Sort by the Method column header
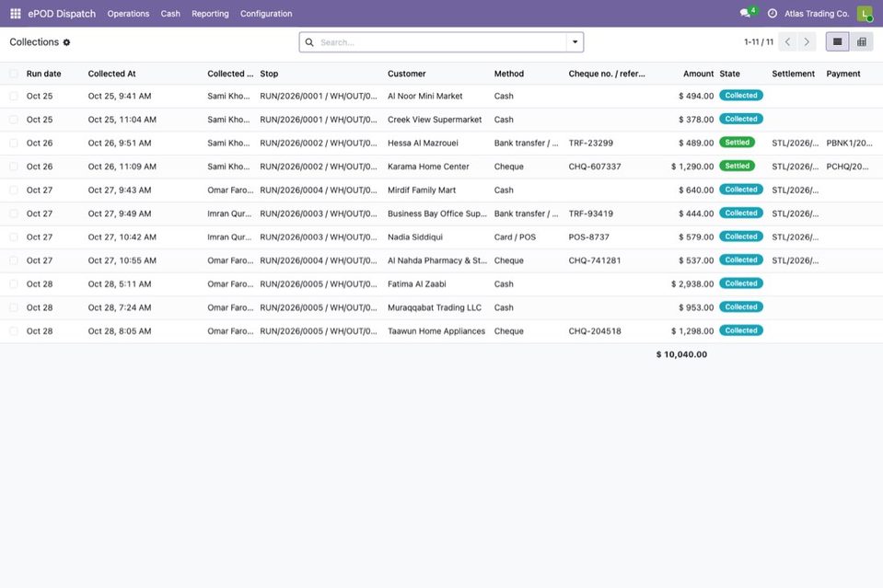Screen dimensions: 883x588 (509, 74)
